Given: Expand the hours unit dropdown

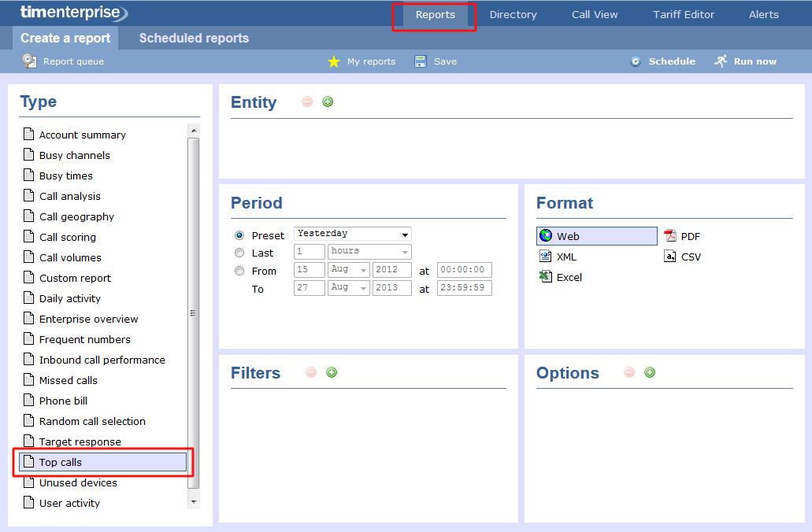Looking at the screenshot, I should 369,252.
